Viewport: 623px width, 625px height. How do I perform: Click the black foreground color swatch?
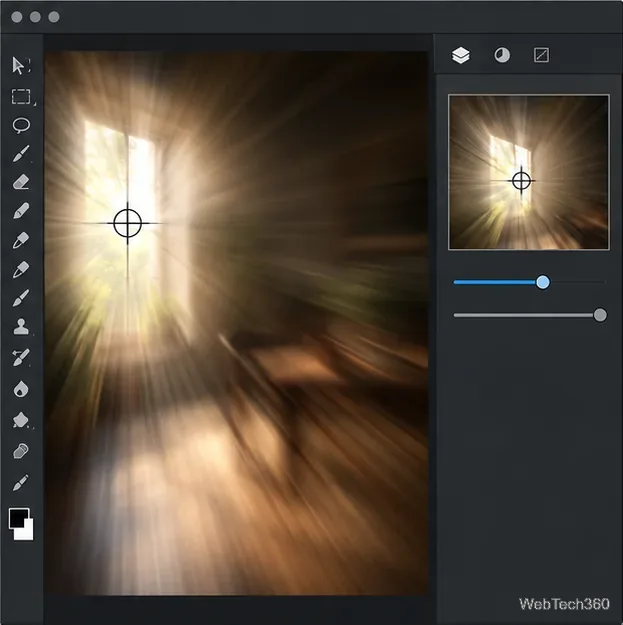pos(18,517)
